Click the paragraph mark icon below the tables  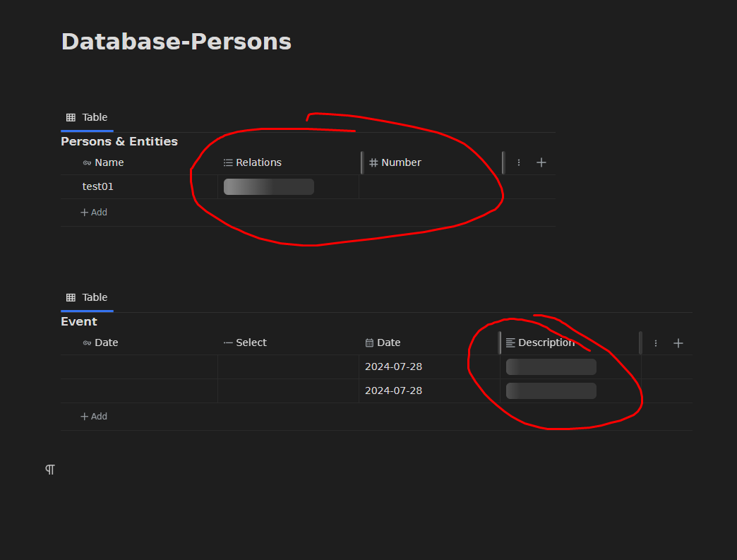click(50, 470)
